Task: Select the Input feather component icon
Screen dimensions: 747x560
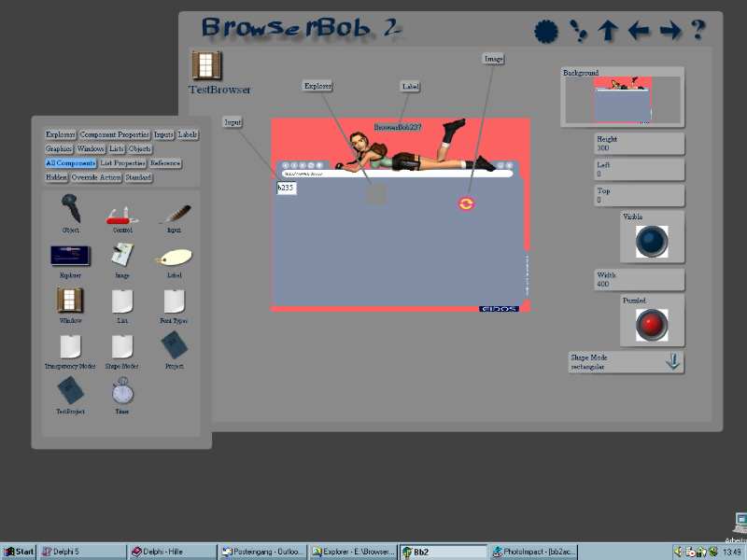Action: pos(175,215)
